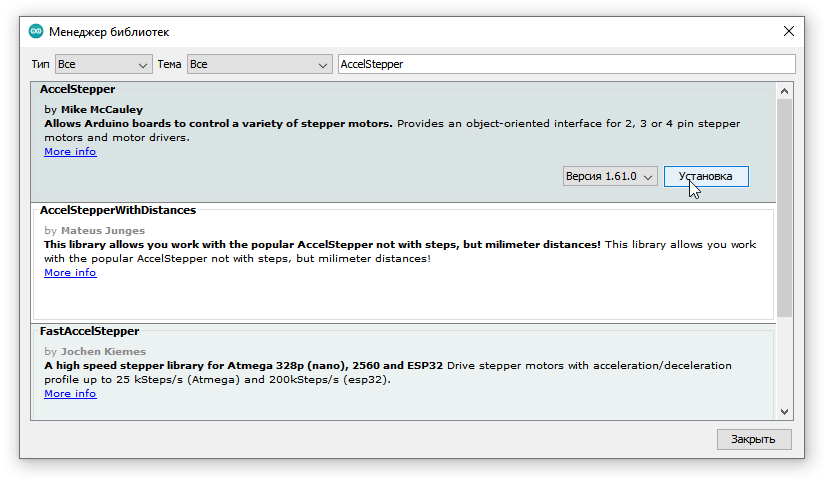Expand the Тема category dropdown
The width and height of the screenshot is (830, 480).
[259, 64]
